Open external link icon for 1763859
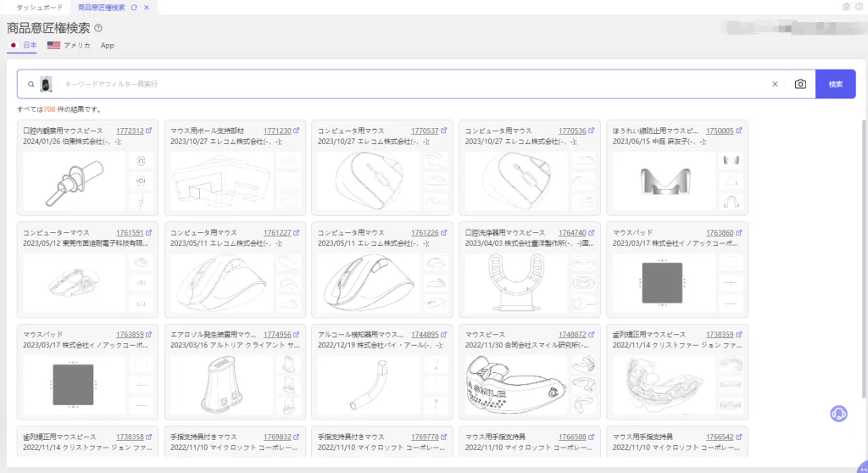This screenshot has width=868, height=473. click(149, 335)
